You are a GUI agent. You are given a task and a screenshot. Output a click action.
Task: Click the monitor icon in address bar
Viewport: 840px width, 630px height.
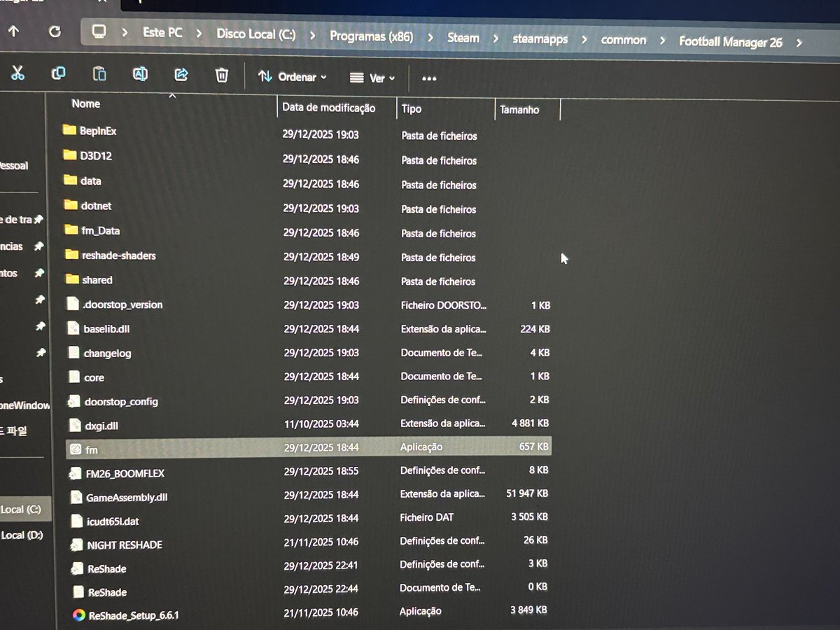coord(99,32)
